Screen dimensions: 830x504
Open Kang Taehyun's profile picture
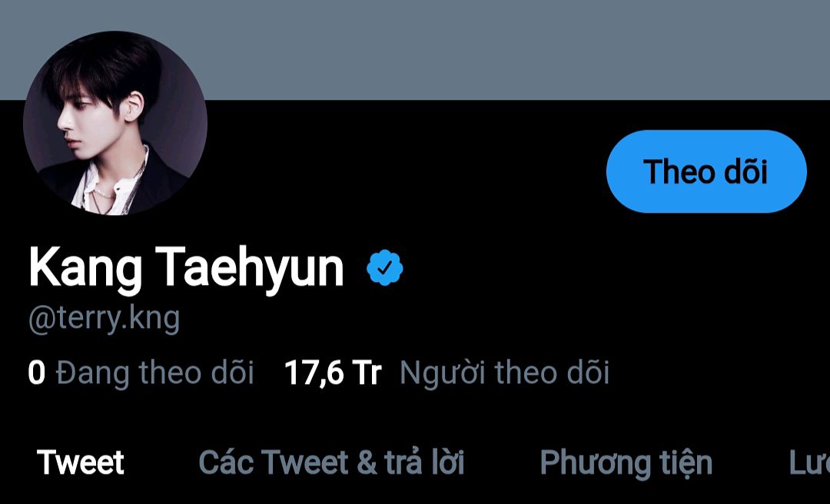point(115,123)
